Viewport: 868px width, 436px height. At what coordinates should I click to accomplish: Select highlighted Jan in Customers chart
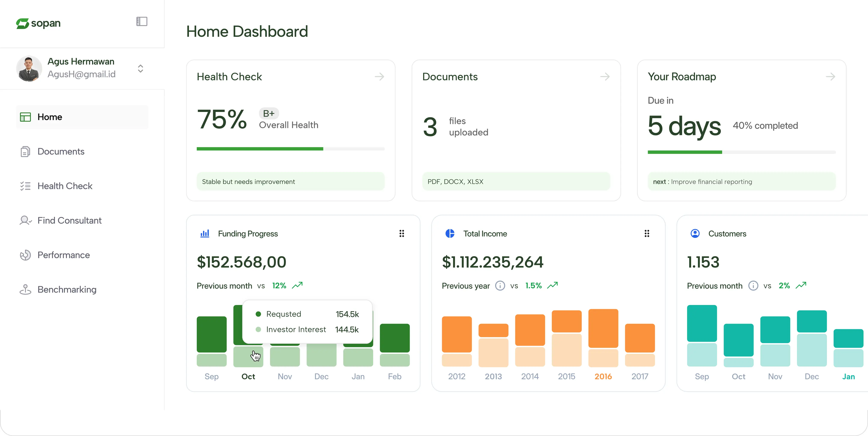[x=849, y=376]
